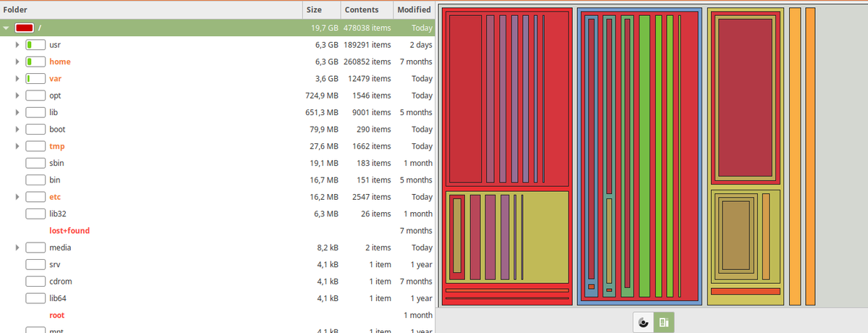Collapse the root / folder row
The height and width of the screenshot is (333, 868).
(x=6, y=28)
